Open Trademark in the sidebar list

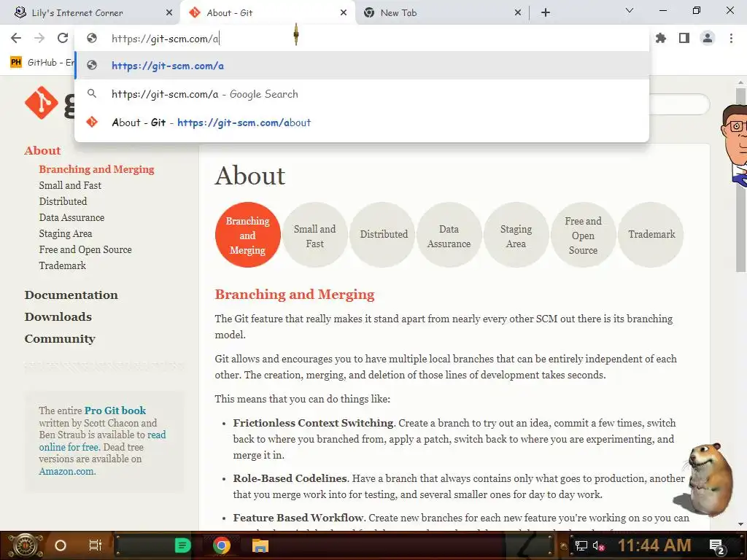coord(63,265)
